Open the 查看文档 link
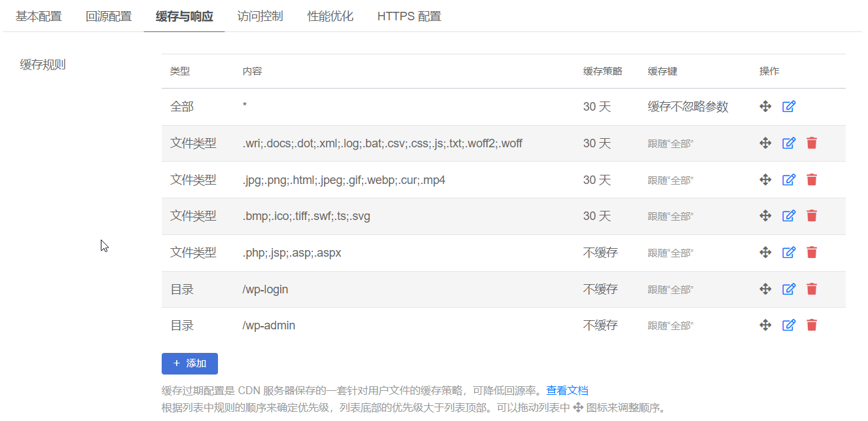The image size is (868, 421). (x=567, y=391)
